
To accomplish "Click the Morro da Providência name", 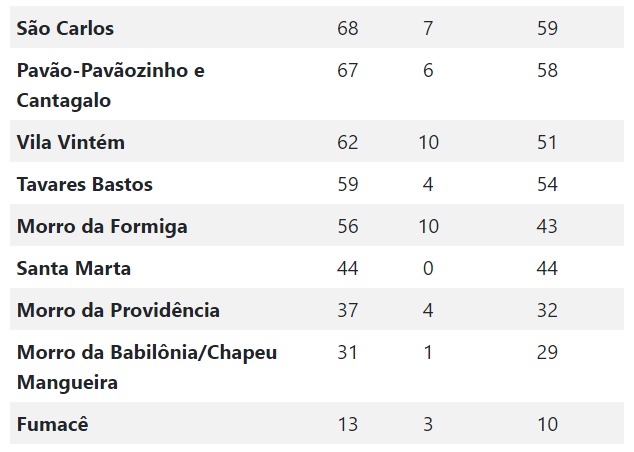I will pyautogui.click(x=118, y=310).
